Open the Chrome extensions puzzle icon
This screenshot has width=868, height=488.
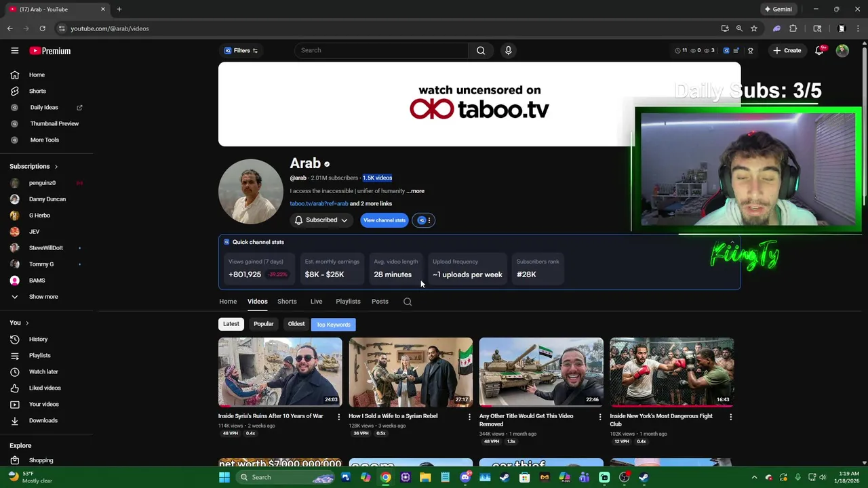point(793,28)
